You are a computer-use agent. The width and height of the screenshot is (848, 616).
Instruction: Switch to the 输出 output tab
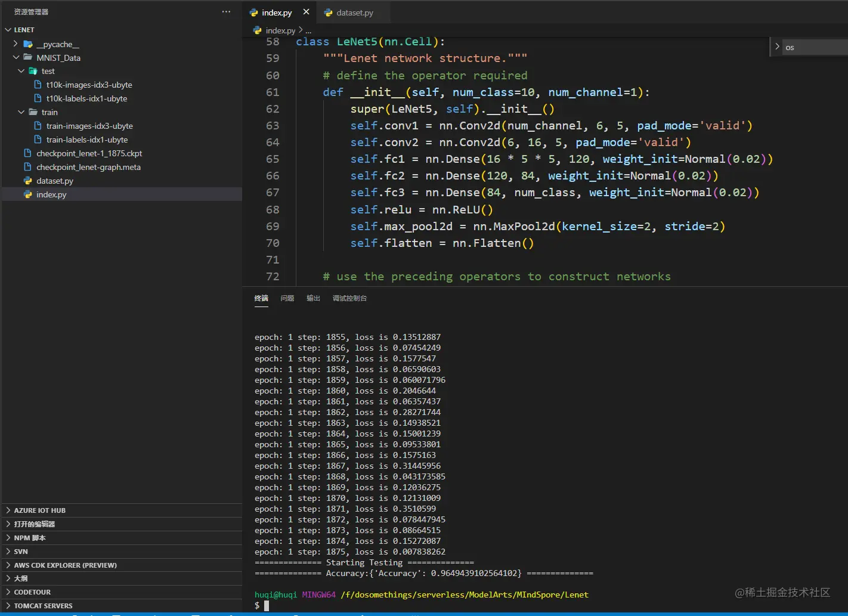pyautogui.click(x=313, y=298)
